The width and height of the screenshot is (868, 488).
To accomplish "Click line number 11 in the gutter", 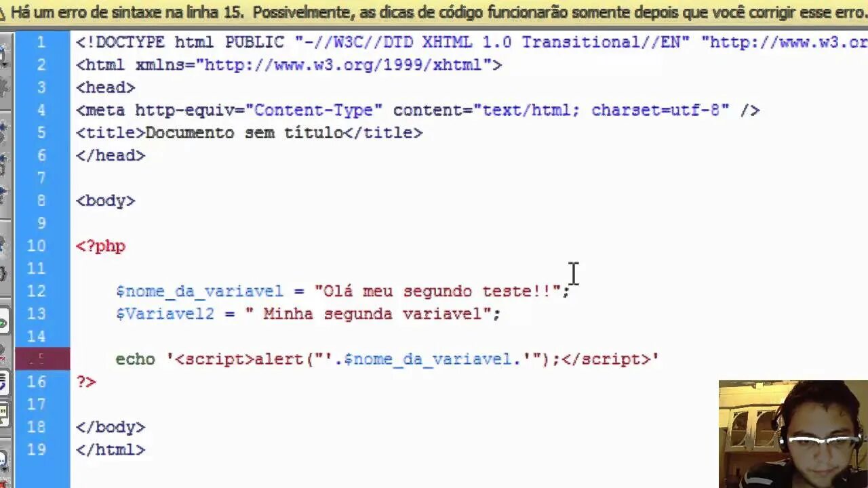I will 37,268.
